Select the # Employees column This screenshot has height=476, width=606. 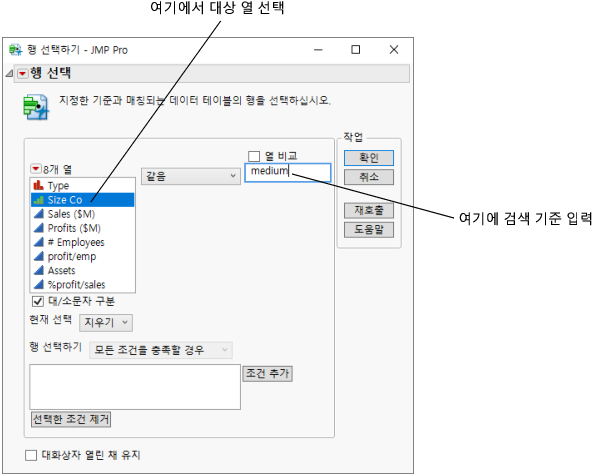coord(83,242)
